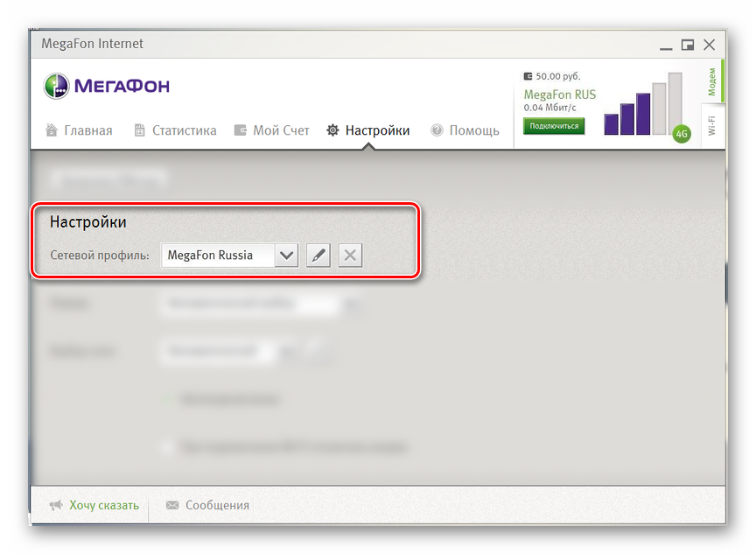Click the wallet icon of Мой Счет
756x554 pixels.
tap(240, 130)
